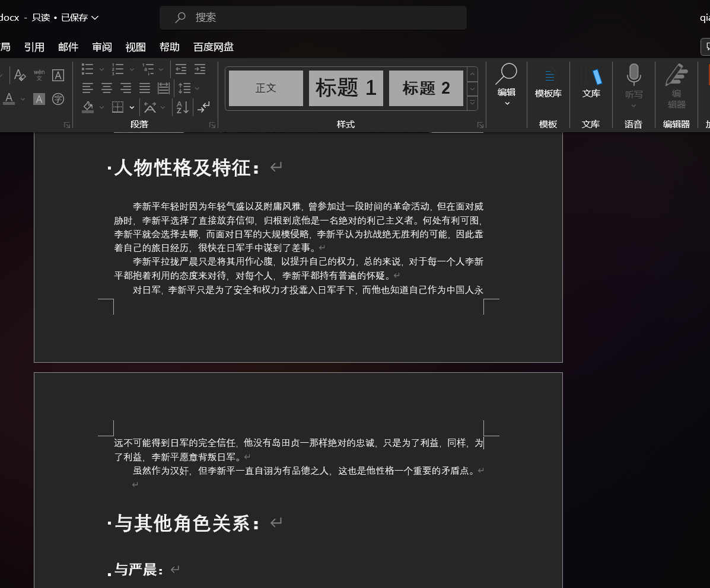
Task: Expand the line spacing dropdown arrow
Action: pyautogui.click(x=197, y=88)
